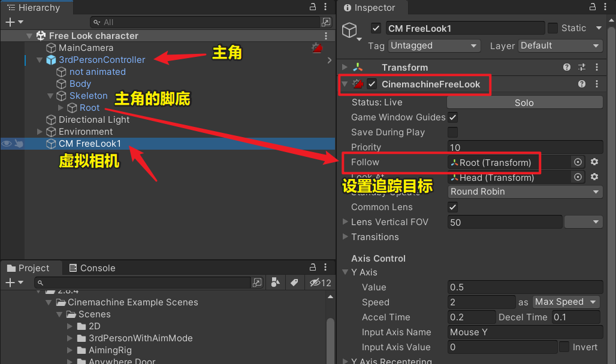Image resolution: width=616 pixels, height=364 pixels.
Task: Select Body object in Hierarchy
Action: click(x=80, y=84)
